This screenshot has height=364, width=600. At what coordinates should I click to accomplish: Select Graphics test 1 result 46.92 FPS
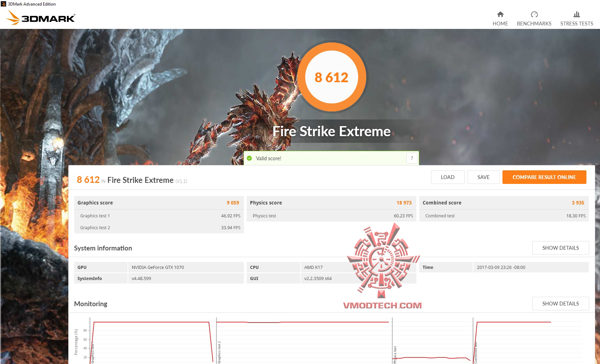tap(231, 216)
